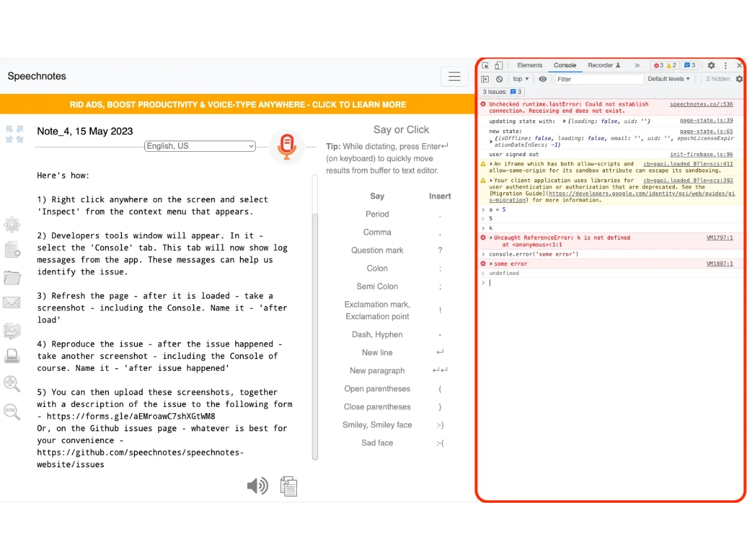Image resolution: width=747 pixels, height=560 pixels.
Task: Open Speechnotes settings gear in left sidebar
Action: click(x=12, y=225)
